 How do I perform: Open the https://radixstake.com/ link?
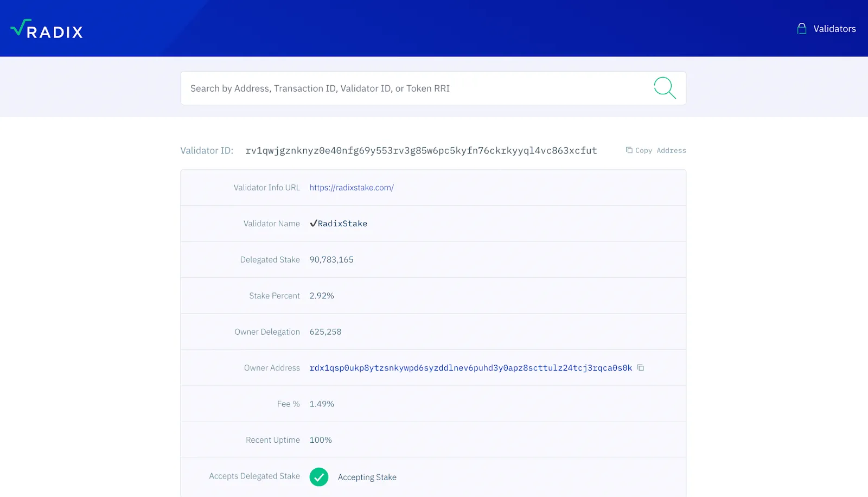(x=352, y=188)
